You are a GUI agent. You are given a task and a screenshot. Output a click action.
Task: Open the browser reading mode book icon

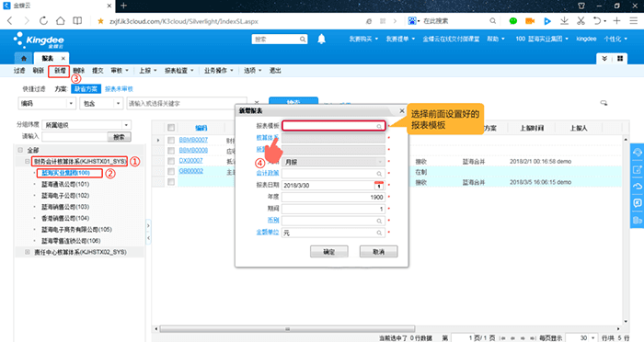pos(77,21)
